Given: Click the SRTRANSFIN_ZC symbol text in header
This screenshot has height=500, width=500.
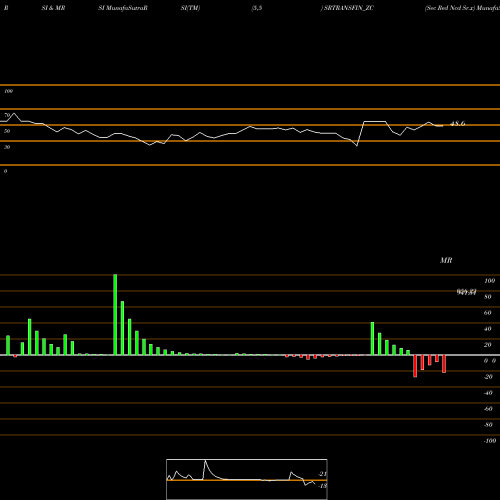Looking at the screenshot, I should point(349,8).
